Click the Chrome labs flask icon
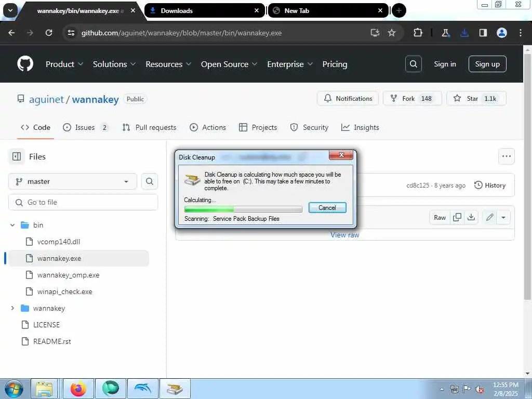Screen dimensions: 532x399 (445, 33)
